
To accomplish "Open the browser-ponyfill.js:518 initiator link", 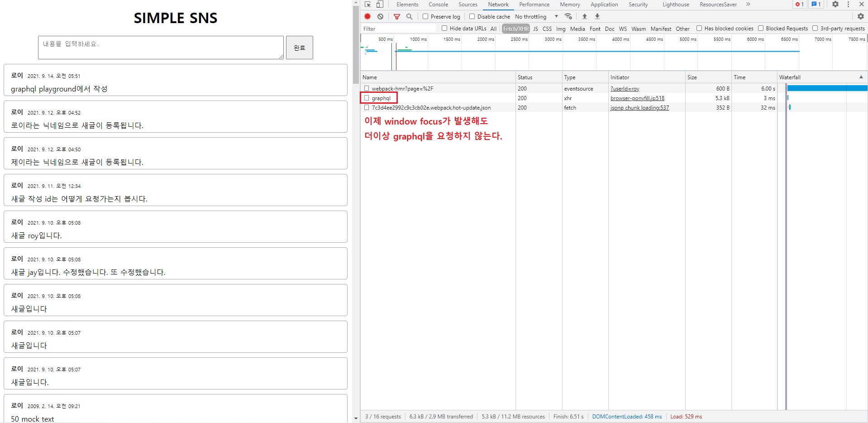I will tap(637, 98).
